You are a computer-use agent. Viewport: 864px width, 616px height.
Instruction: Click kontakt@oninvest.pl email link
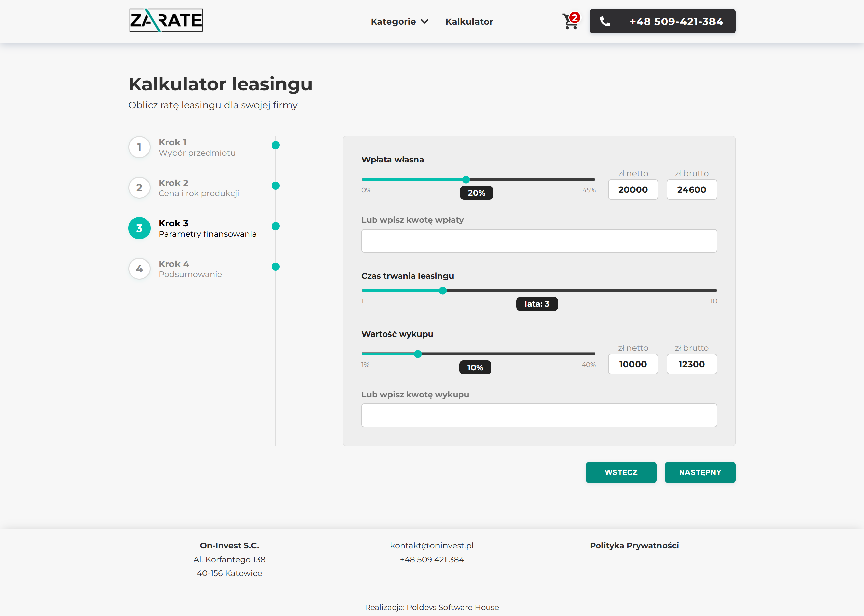(432, 545)
